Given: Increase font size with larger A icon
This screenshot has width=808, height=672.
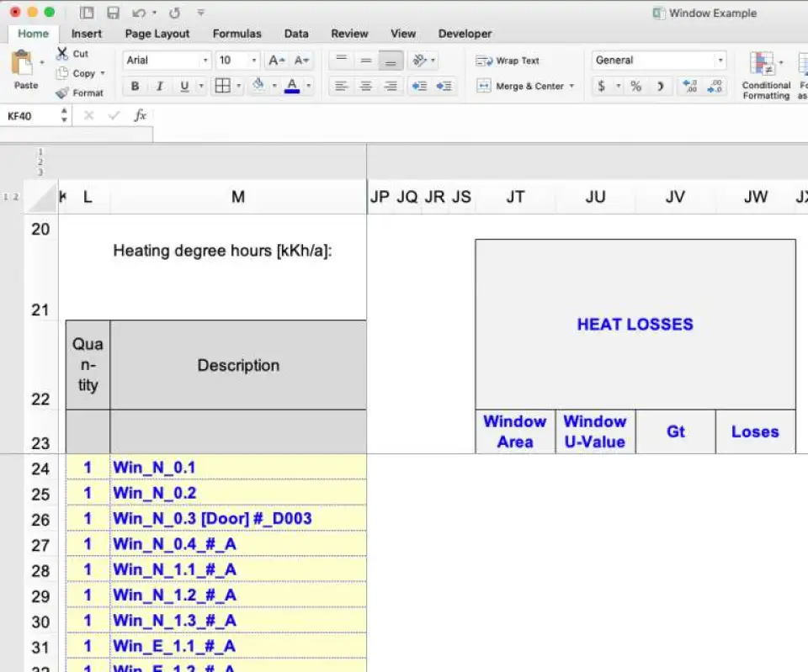Looking at the screenshot, I should pos(275,61).
